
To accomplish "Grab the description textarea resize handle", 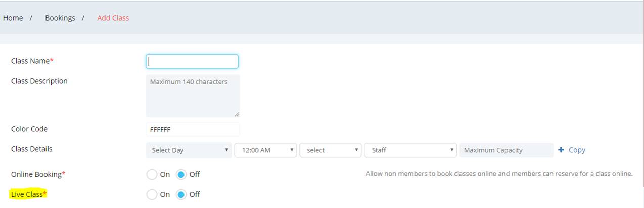I will (x=237, y=114).
